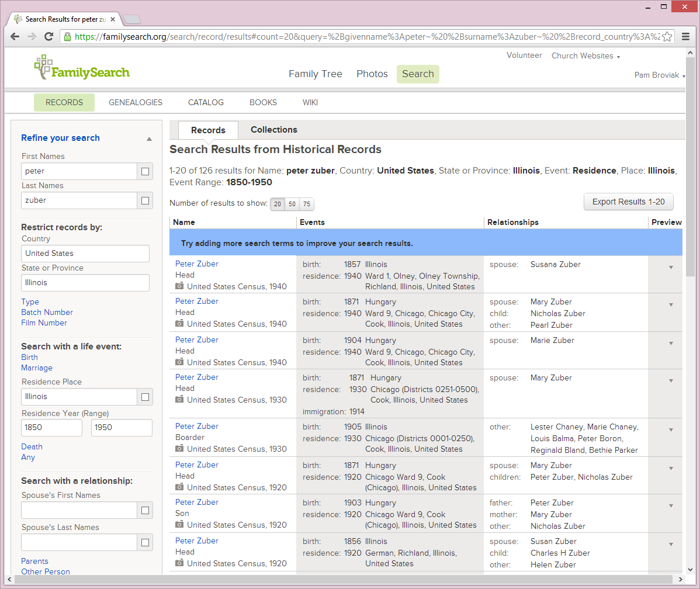700x589 pixels.
Task: Click camera icon for 1930 census immigration 1914 record
Action: (x=179, y=399)
